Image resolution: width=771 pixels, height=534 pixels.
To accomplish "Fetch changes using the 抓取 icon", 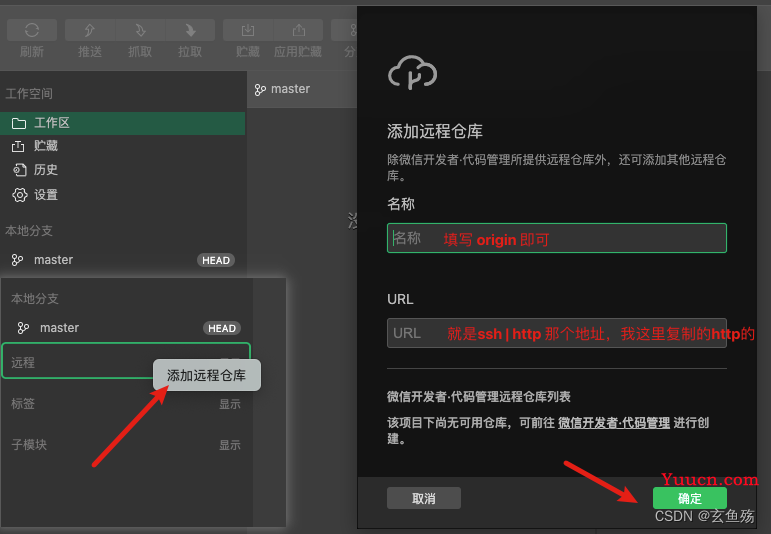I will [x=140, y=30].
